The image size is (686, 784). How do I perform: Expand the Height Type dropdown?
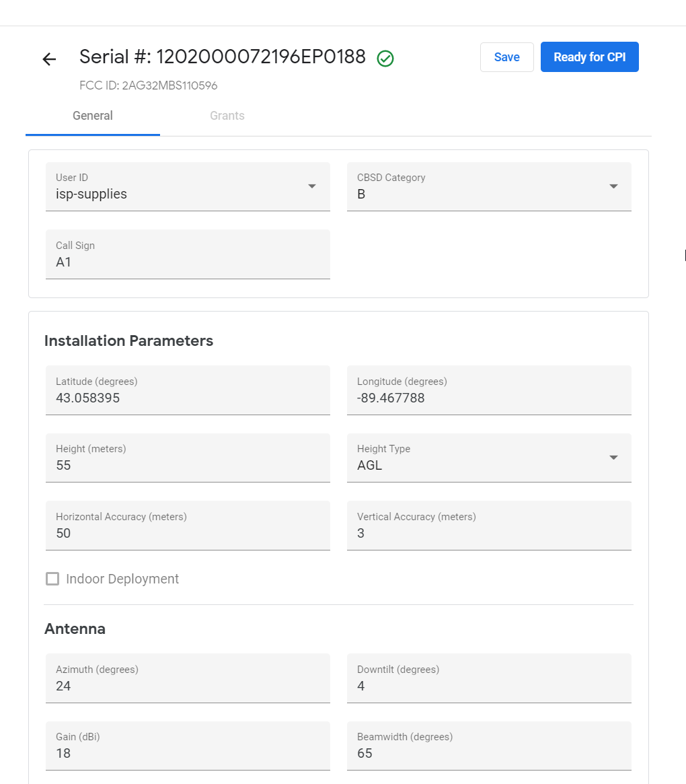tap(613, 458)
